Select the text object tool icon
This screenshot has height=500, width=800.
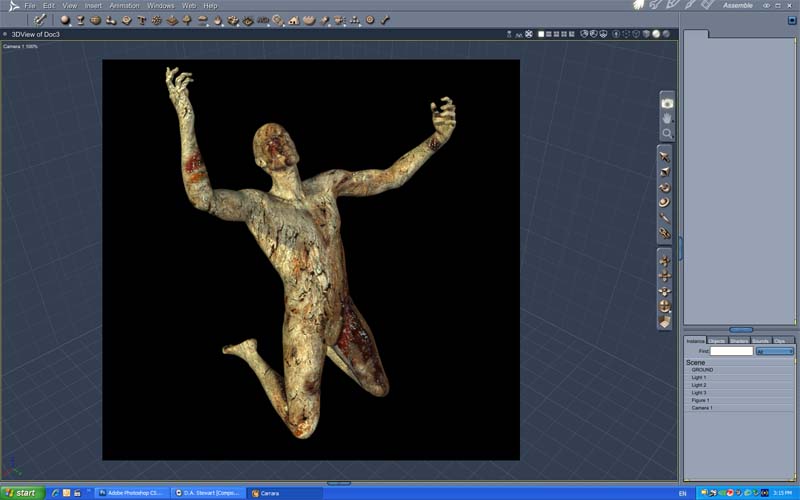(141, 20)
